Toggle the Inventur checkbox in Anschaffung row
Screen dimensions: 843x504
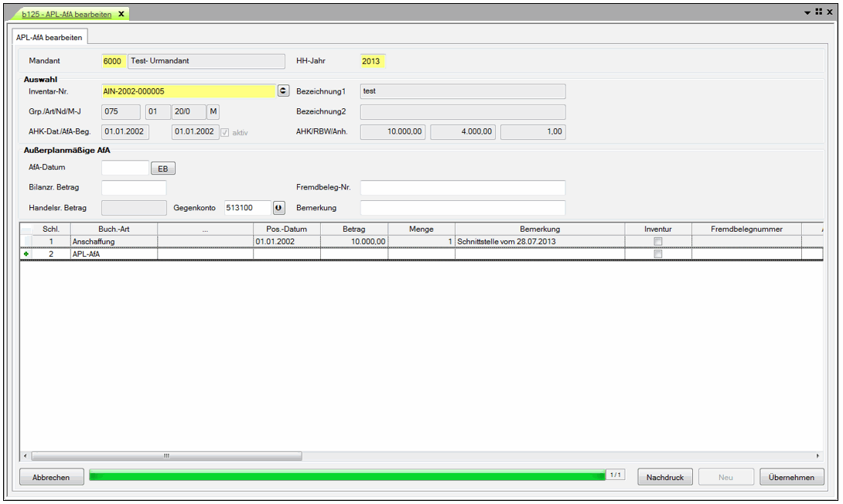pos(658,242)
